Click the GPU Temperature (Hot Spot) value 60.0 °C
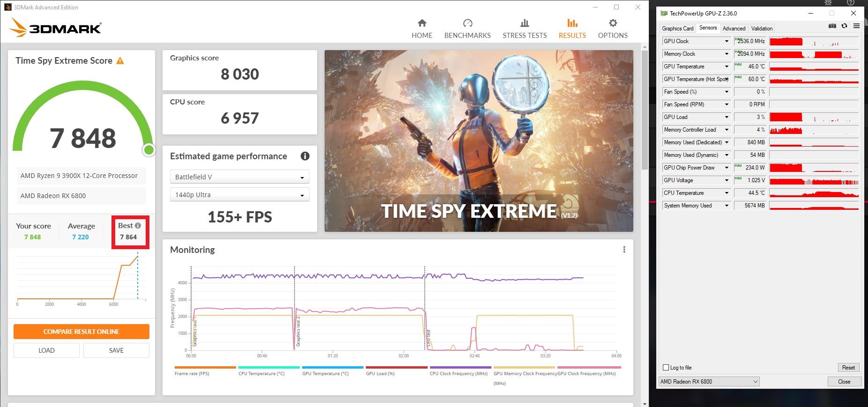This screenshot has height=407, width=868. [750, 79]
